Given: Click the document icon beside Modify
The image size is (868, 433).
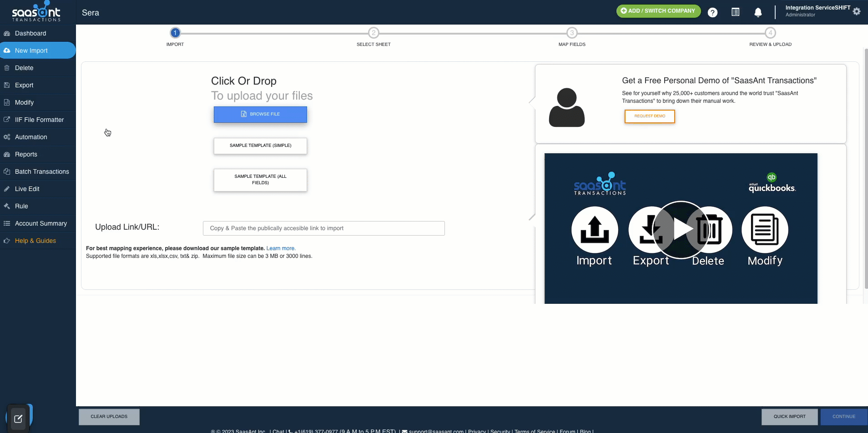Looking at the screenshot, I should (7, 102).
